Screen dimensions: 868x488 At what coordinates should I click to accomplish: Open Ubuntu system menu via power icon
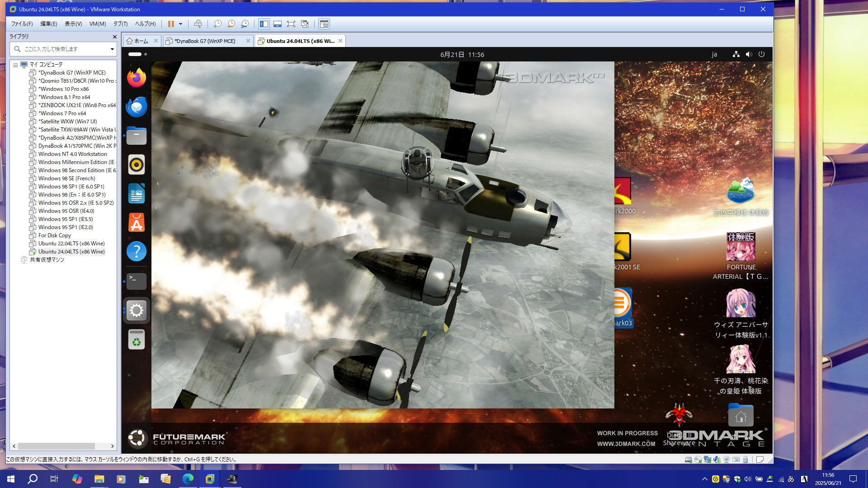761,54
